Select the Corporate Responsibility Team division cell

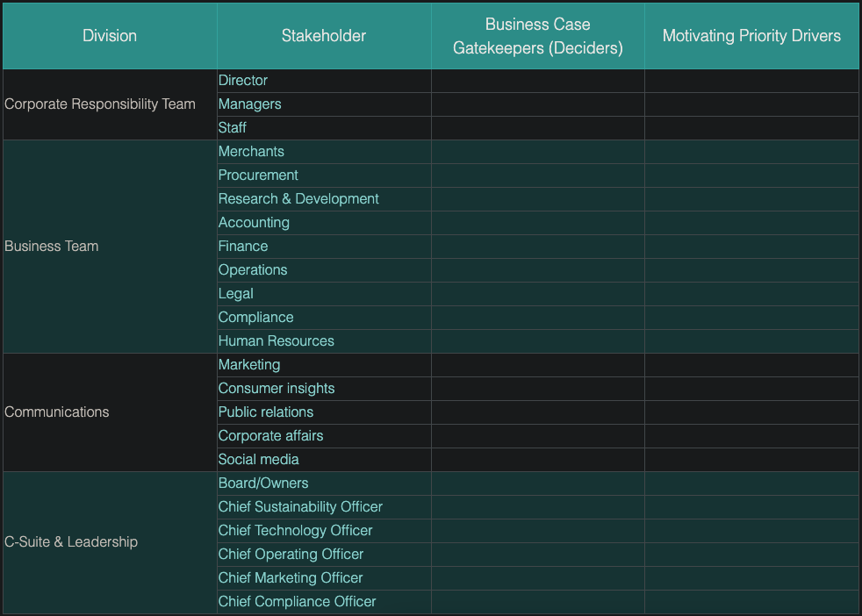100,104
